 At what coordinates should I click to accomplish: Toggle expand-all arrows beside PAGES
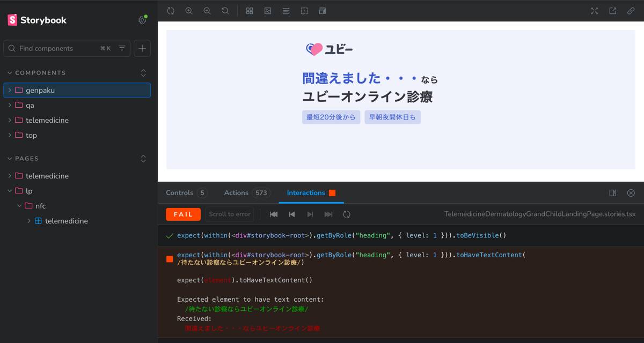pos(143,159)
